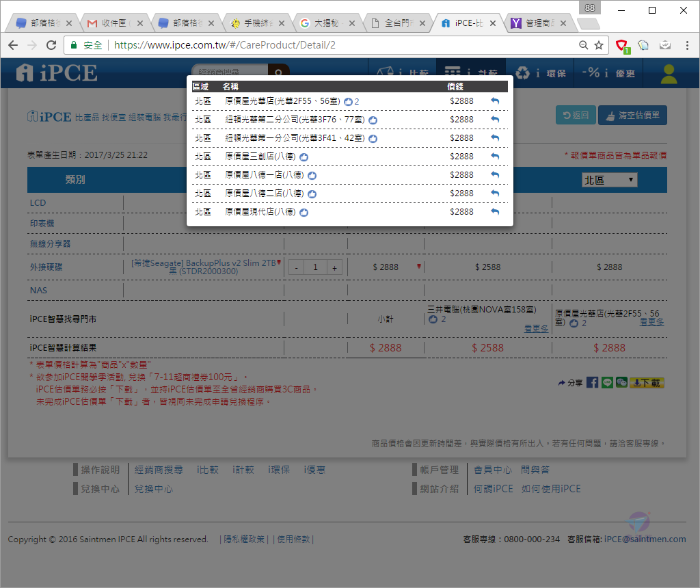Click thumbs-up icon under 三井電腦 store

433,319
